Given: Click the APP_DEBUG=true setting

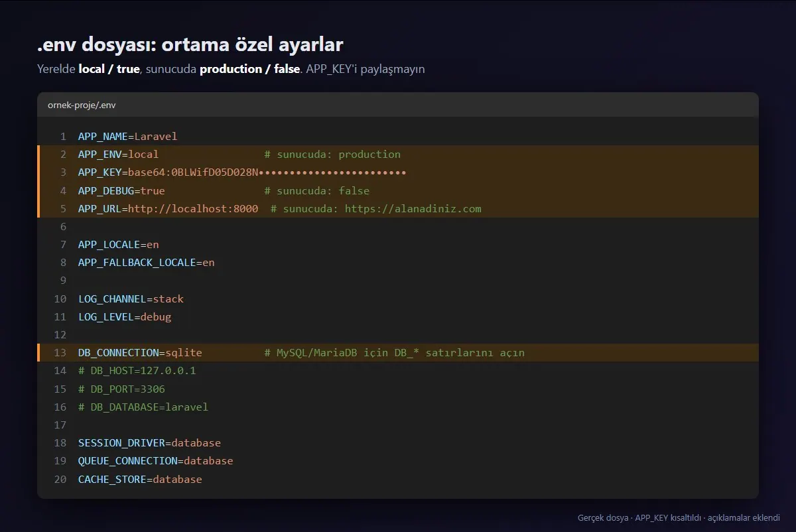Looking at the screenshot, I should pos(121,190).
